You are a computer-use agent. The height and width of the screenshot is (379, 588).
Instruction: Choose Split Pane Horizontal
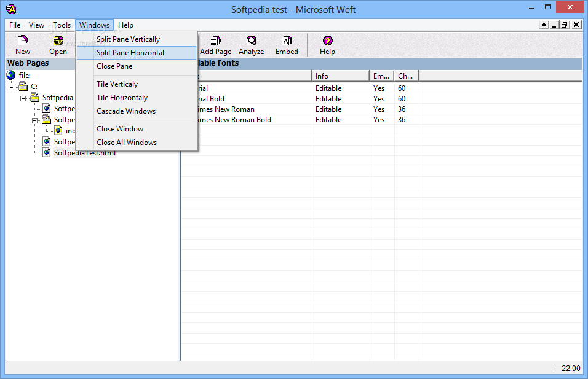tap(137, 53)
